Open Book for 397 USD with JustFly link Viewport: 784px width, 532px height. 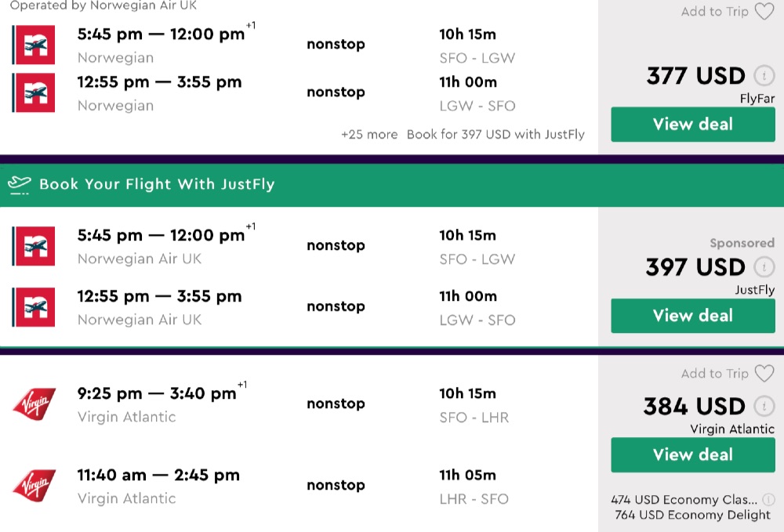pyautogui.click(x=495, y=134)
